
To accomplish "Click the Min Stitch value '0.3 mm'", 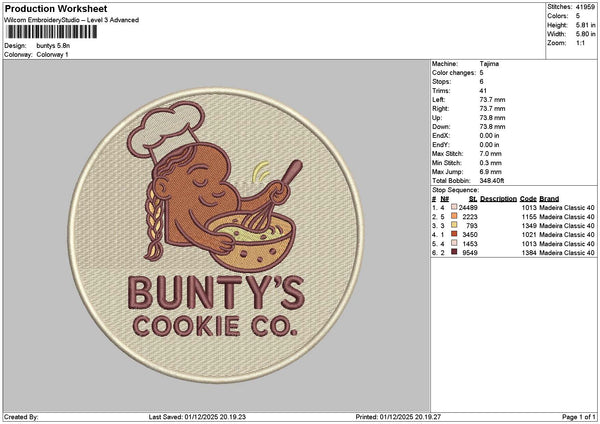I will 491,163.
